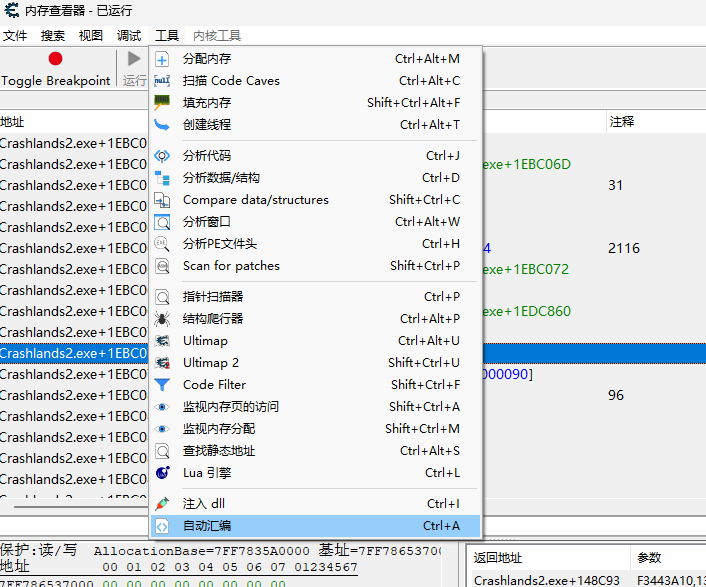Open 结构爬行器 from menu
The width and height of the screenshot is (706, 587).
316,319
